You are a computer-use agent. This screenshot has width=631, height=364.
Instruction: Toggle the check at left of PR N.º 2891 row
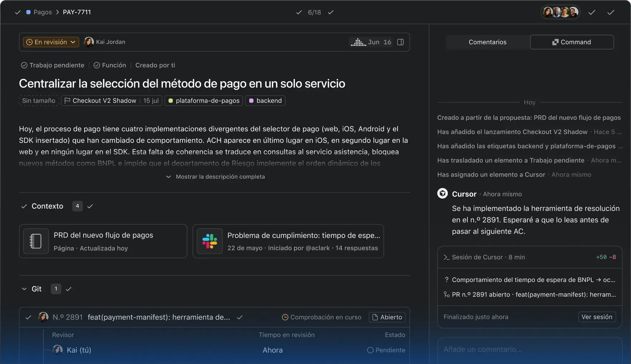(28, 317)
